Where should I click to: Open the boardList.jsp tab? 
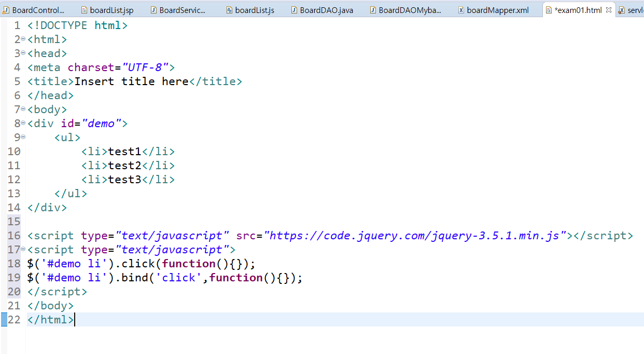(x=107, y=10)
